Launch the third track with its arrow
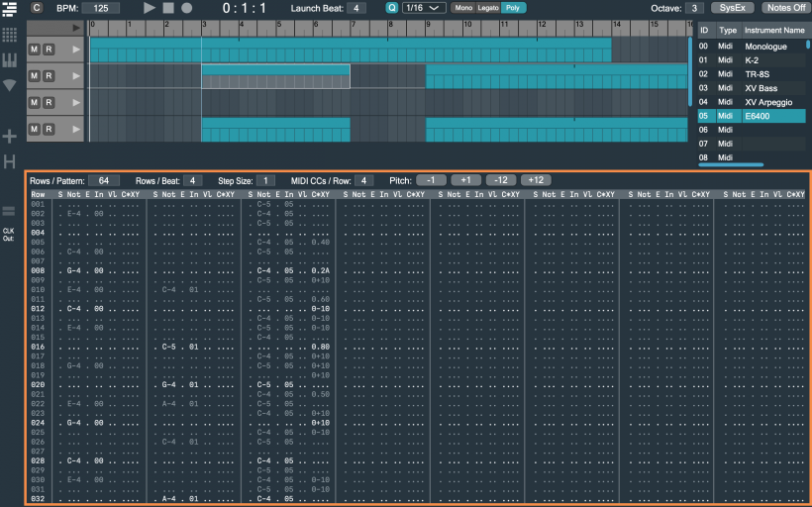Image resolution: width=812 pixels, height=507 pixels. [x=74, y=102]
